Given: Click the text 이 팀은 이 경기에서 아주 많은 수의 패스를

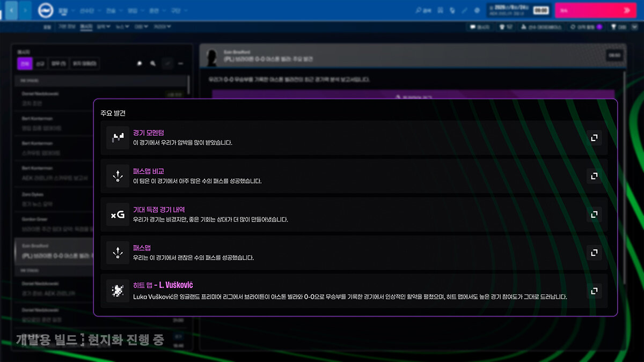Looking at the screenshot, I should click(197, 181).
